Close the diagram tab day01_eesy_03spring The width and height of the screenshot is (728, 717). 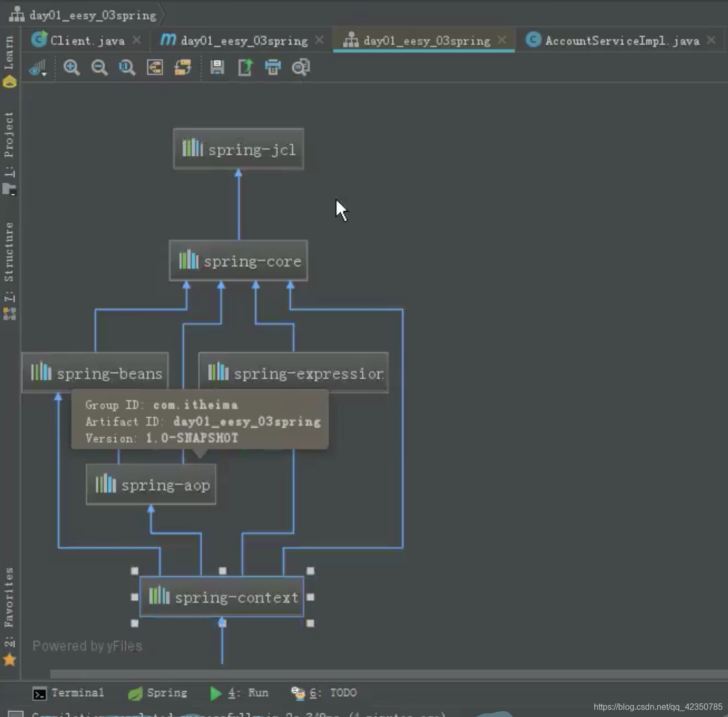502,40
